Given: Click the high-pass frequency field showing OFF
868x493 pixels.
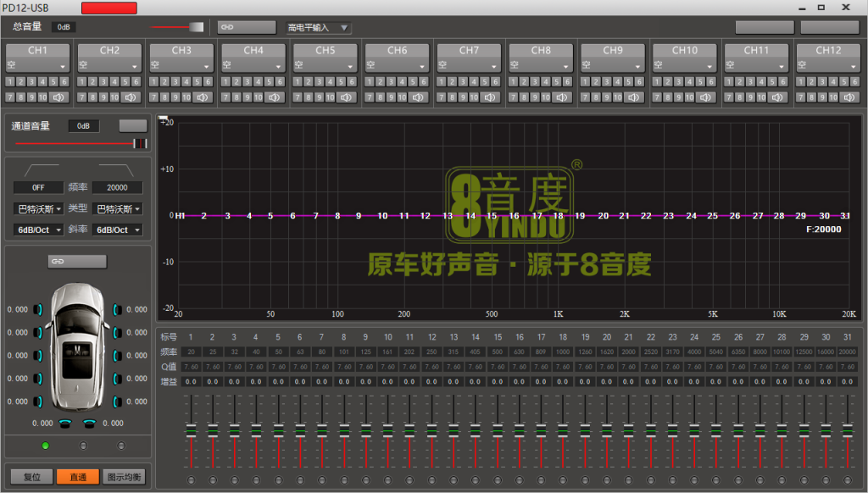Looking at the screenshot, I should 38,187.
